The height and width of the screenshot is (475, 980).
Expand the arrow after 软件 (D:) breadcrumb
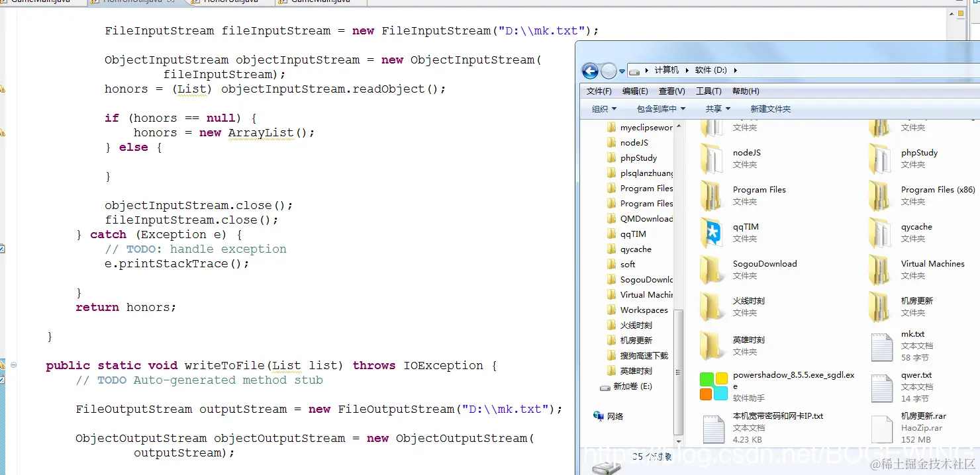click(x=735, y=70)
